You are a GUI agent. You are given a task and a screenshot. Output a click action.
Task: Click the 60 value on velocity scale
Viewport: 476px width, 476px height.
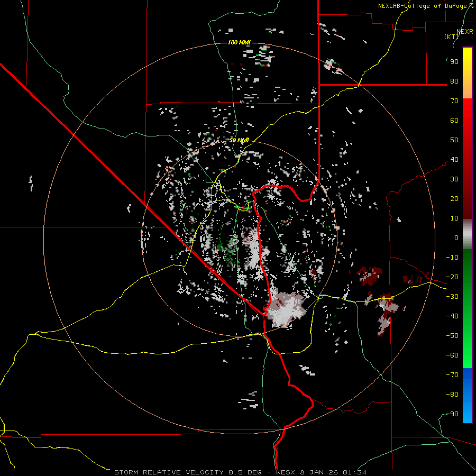tap(454, 121)
